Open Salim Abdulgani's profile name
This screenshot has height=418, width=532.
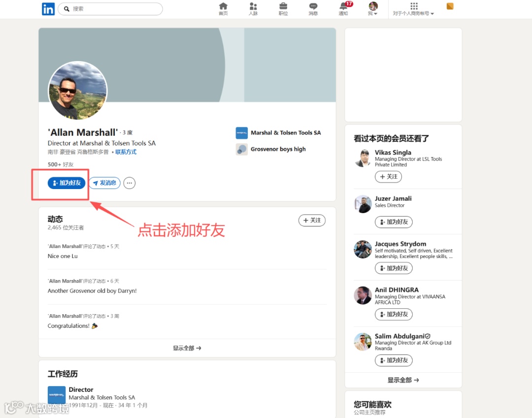click(399, 336)
